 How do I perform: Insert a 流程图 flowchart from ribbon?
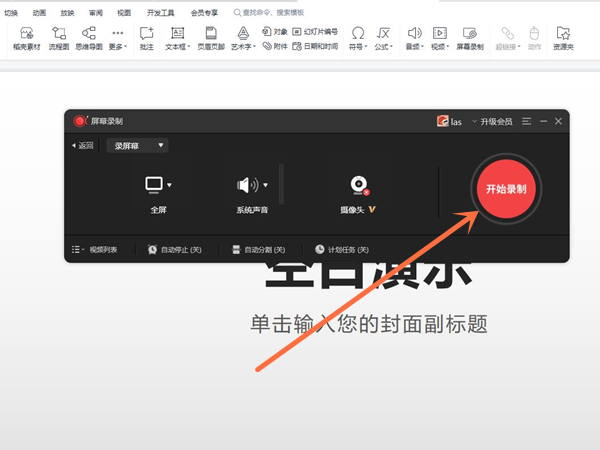(58, 38)
